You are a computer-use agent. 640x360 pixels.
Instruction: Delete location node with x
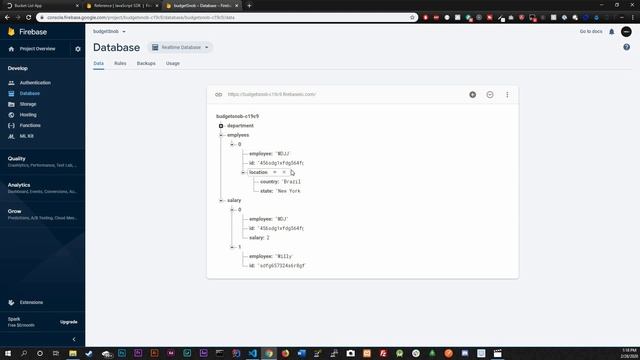point(284,172)
